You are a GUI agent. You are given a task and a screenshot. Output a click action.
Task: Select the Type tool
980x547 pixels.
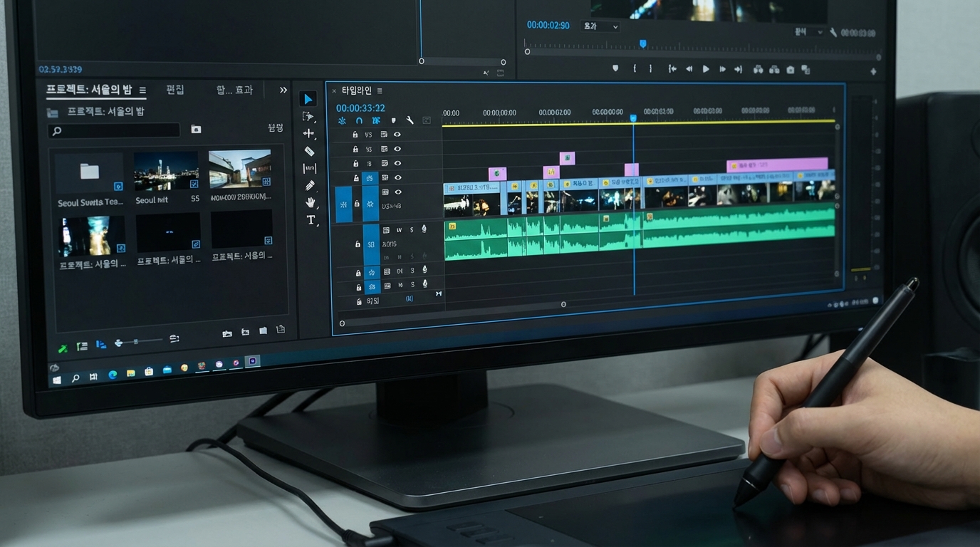(311, 220)
